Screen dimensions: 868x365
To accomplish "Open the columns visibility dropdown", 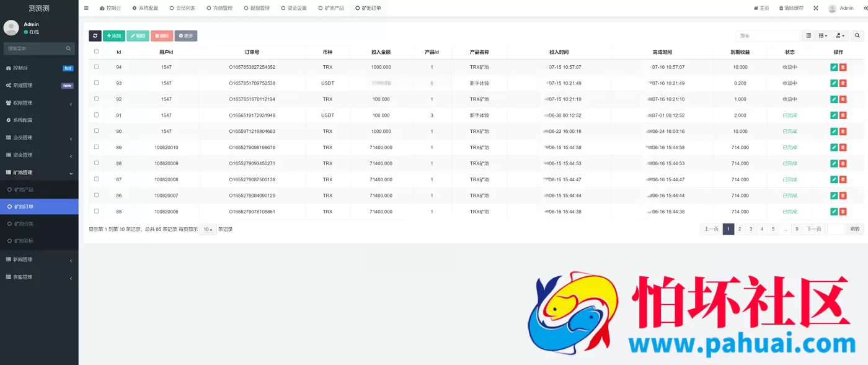I will (823, 36).
